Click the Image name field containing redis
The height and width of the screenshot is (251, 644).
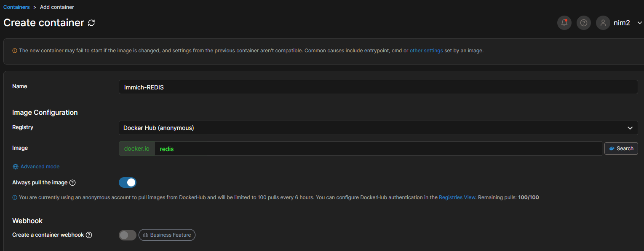tap(378, 148)
